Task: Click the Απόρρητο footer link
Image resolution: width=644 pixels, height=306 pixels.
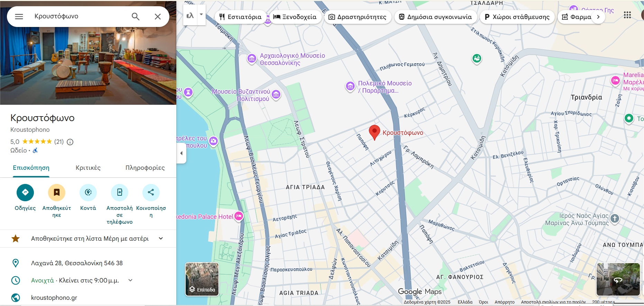Action: 504,302
